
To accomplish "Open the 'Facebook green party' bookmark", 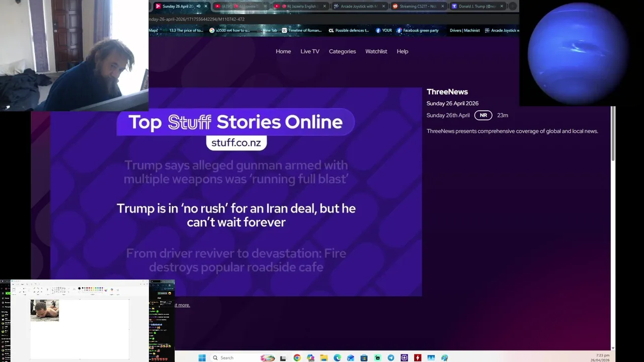I will point(418,30).
